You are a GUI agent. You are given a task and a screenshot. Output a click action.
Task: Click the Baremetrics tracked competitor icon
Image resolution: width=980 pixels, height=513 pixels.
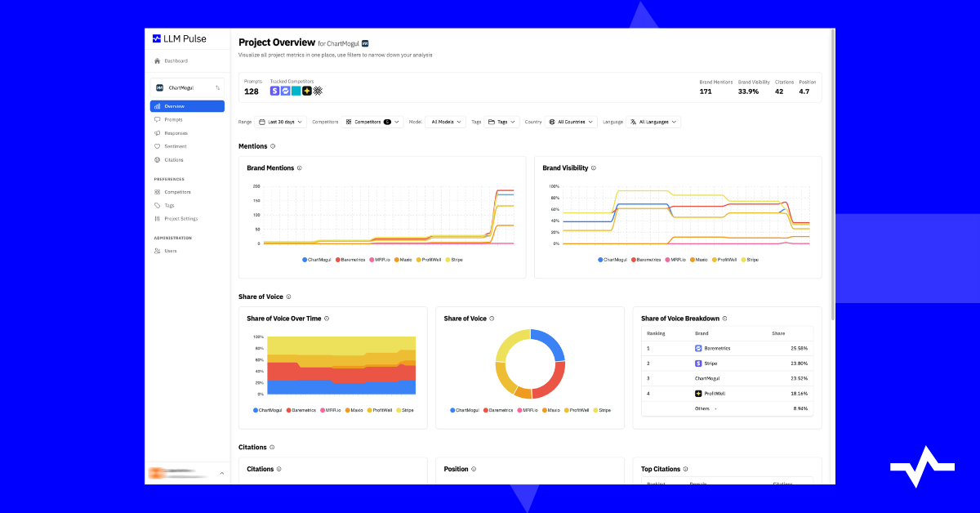click(286, 91)
